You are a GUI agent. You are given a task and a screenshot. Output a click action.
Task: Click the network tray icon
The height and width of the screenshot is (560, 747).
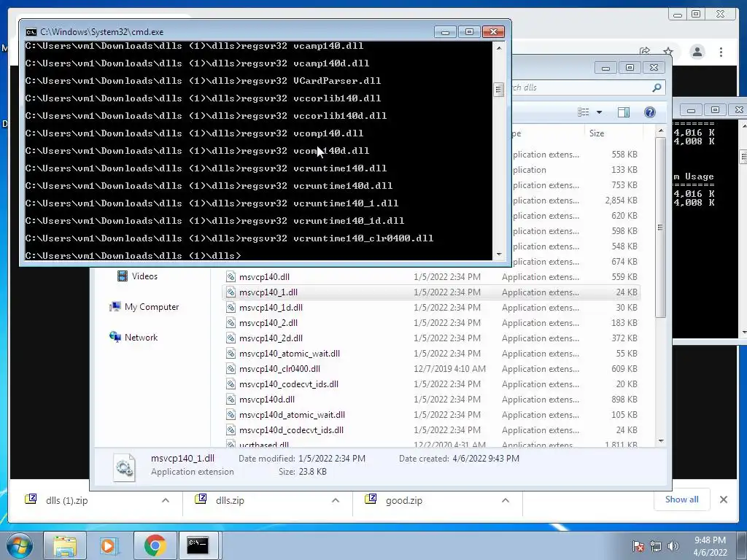[656, 546]
